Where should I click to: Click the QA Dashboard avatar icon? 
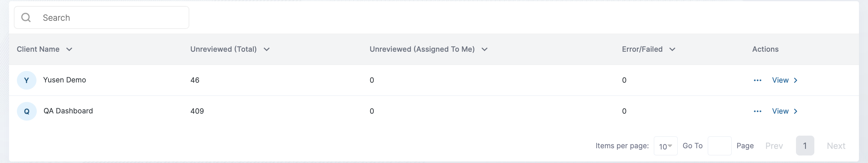27,111
